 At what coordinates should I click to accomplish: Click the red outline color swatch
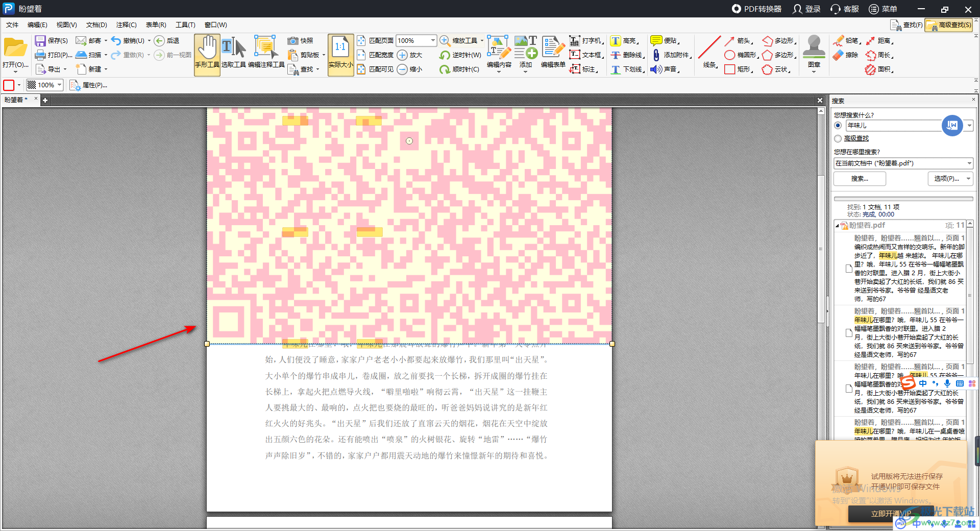[x=9, y=85]
